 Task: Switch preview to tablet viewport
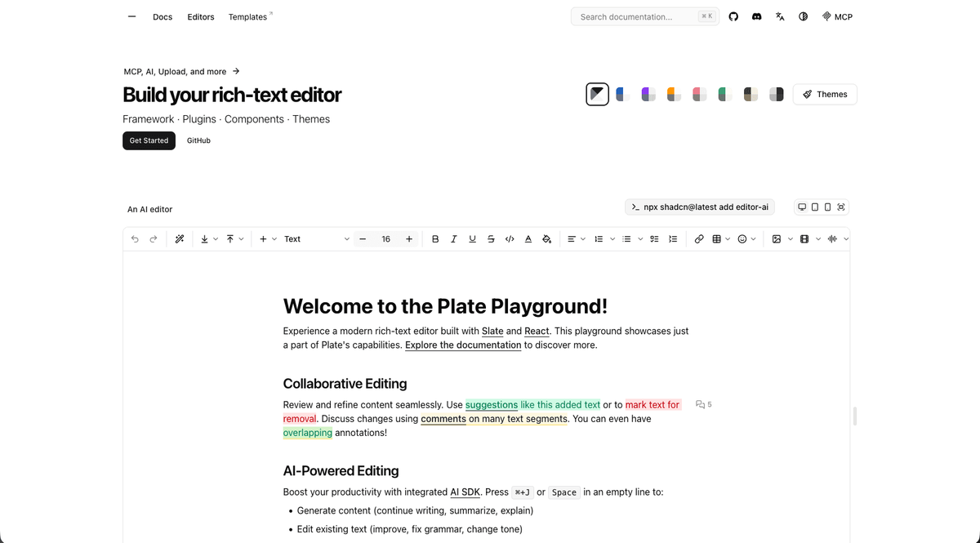tap(815, 207)
